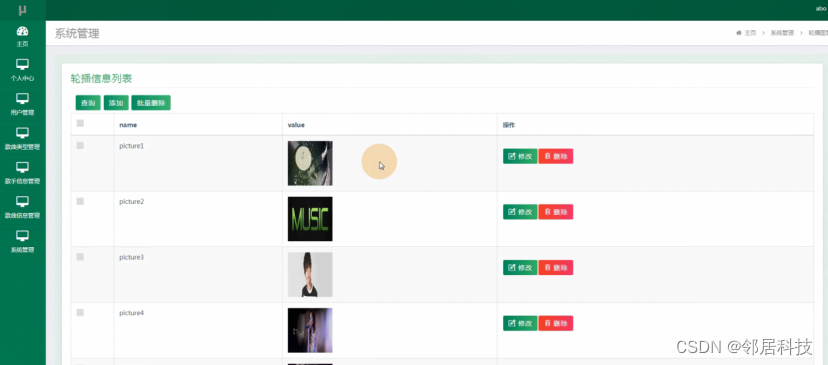
Task: Click 删除 for the picture2 row
Action: (556, 212)
